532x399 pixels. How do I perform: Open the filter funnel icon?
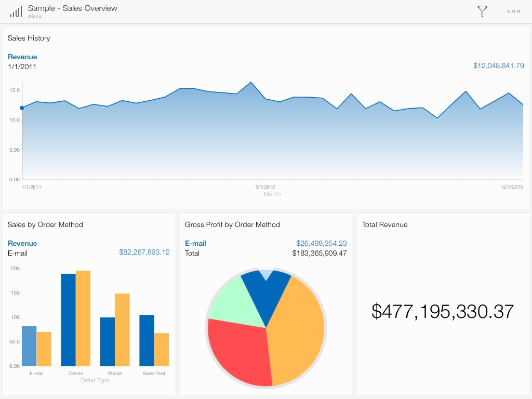(x=482, y=11)
